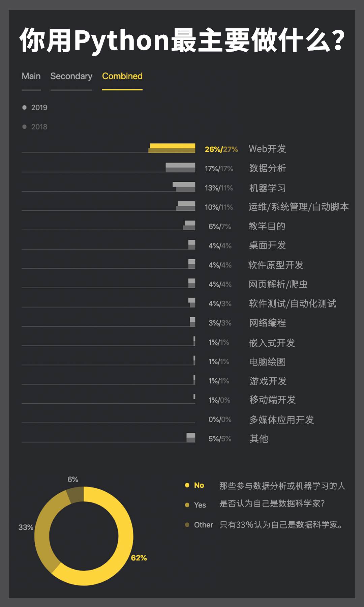The width and height of the screenshot is (364, 607).
Task: Click the 移动端开发 row label
Action: pyautogui.click(x=272, y=400)
